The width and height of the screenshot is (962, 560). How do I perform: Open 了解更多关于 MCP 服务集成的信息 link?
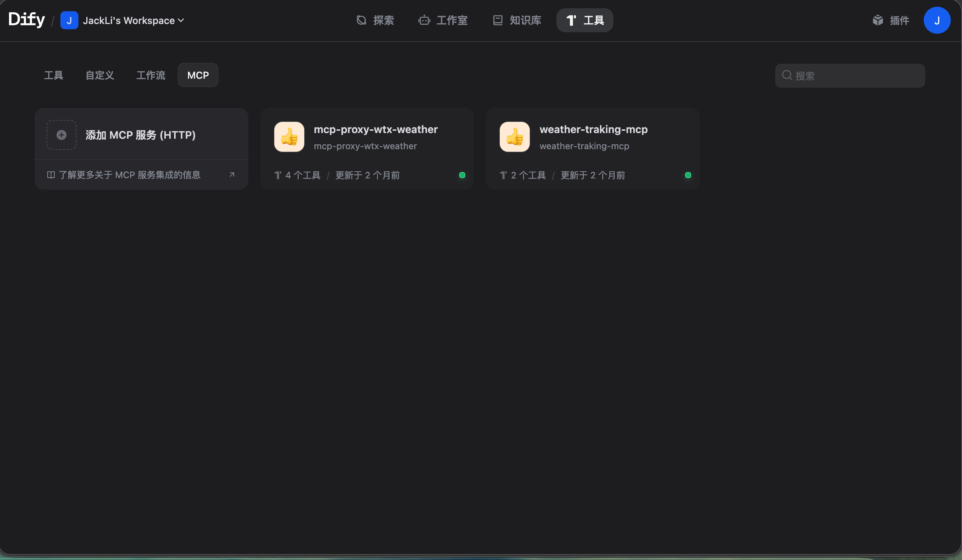(129, 175)
